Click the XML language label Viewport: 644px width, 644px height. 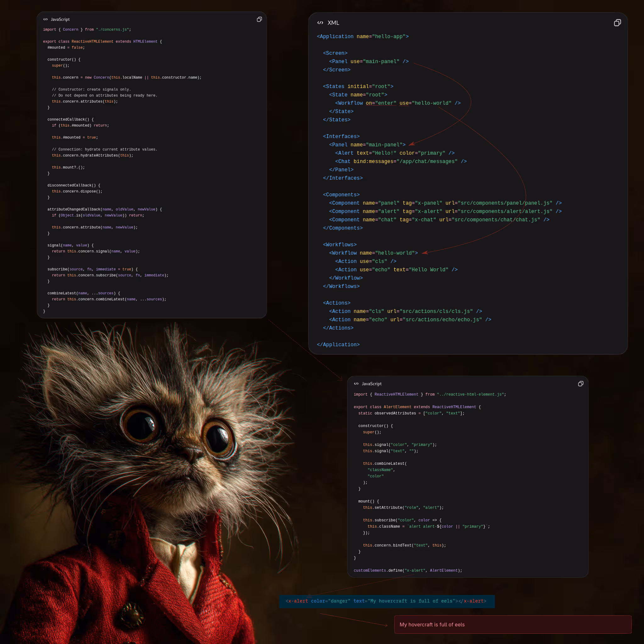coord(333,23)
